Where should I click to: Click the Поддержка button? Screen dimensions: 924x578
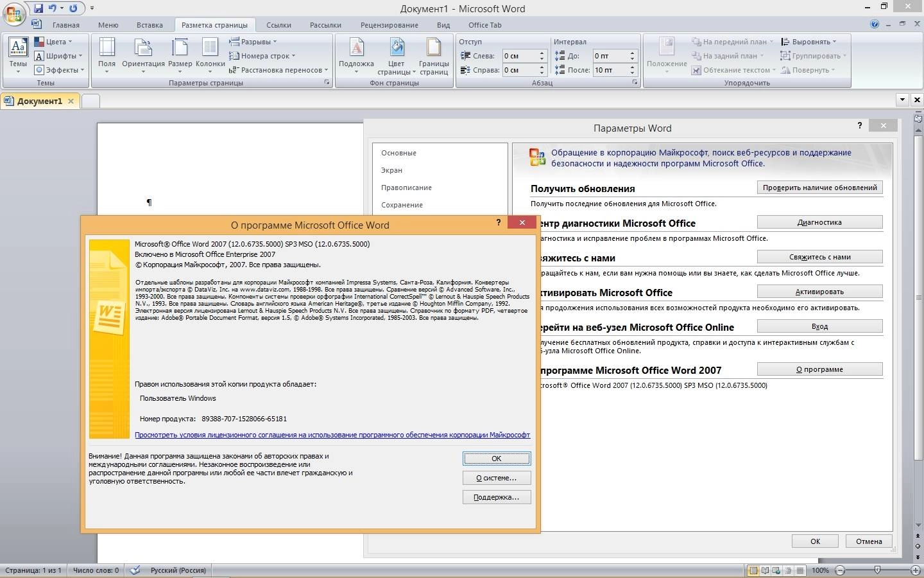[497, 497]
